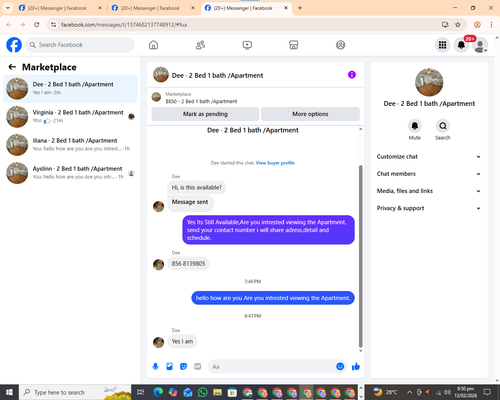
Task: Open the Facebook menu grid icon
Action: click(x=442, y=45)
